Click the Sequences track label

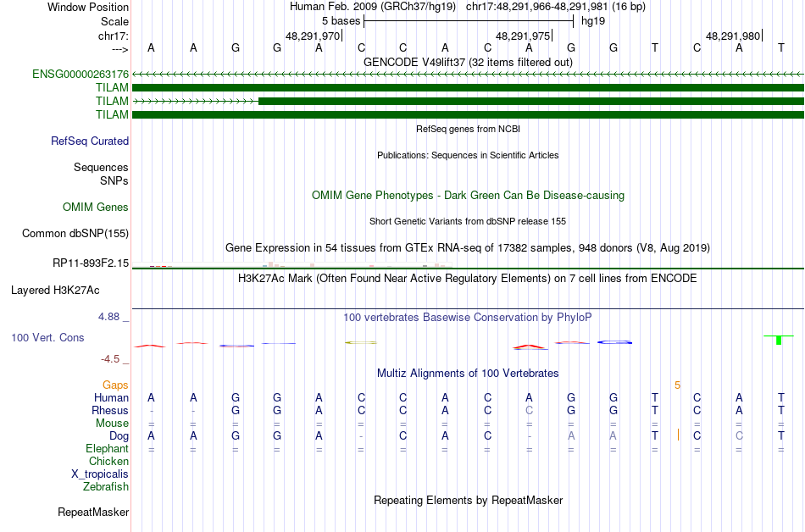click(101, 167)
